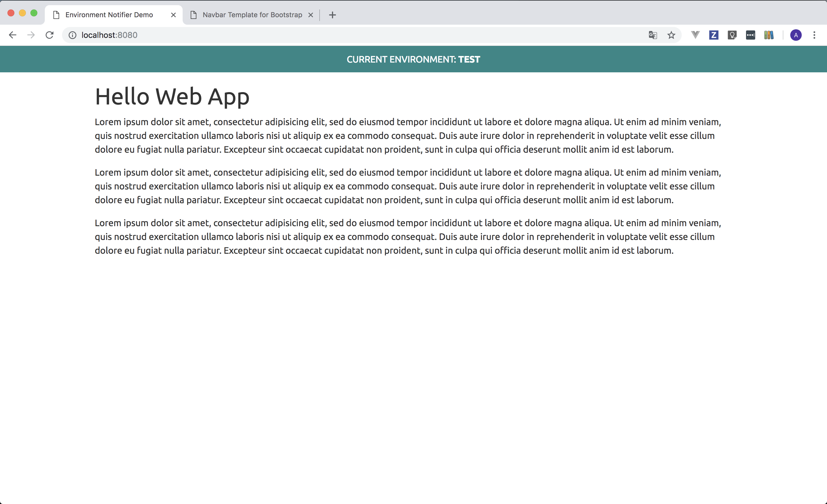
Task: Open Chrome's three-dot menu
Action: (814, 35)
